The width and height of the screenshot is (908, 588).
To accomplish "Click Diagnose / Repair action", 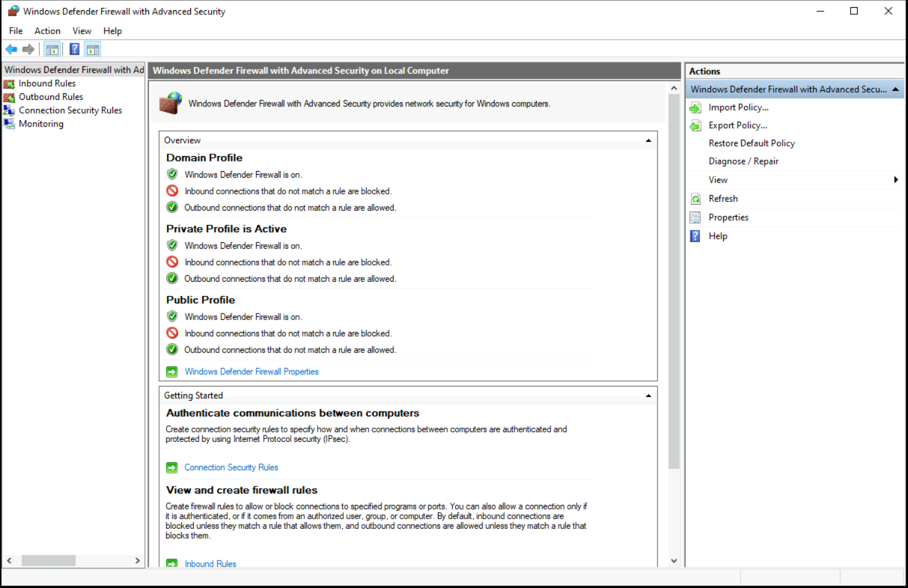I will click(x=744, y=162).
